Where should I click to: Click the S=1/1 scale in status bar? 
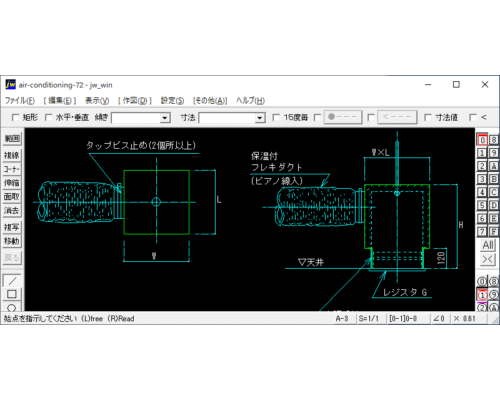[x=368, y=319]
